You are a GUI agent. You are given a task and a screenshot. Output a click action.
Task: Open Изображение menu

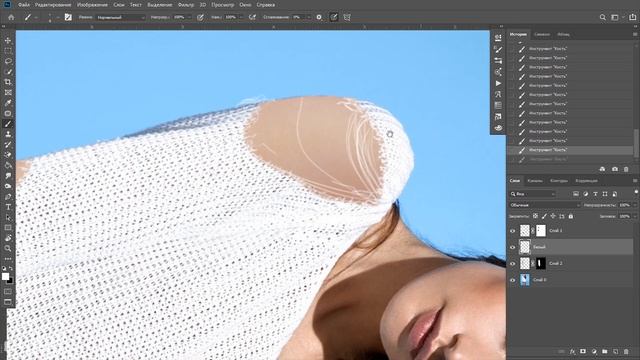click(x=92, y=5)
